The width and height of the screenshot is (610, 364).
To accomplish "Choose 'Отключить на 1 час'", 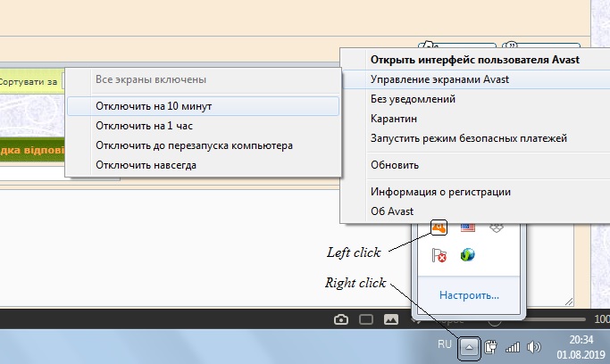I will coord(143,126).
